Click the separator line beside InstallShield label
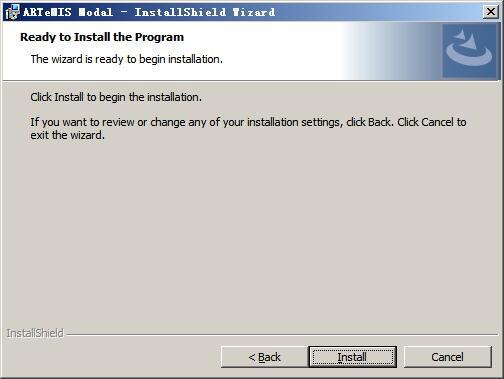 coord(282,334)
